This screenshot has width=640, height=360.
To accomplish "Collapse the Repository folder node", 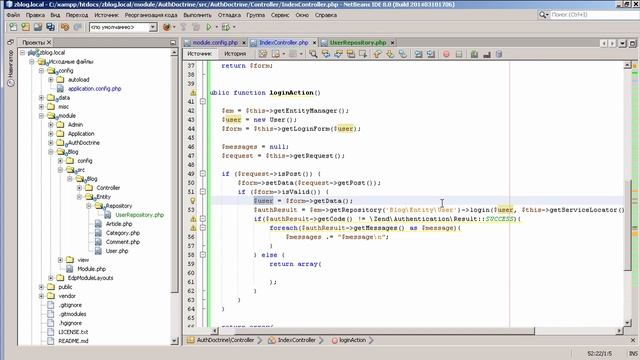I will click(89, 206).
